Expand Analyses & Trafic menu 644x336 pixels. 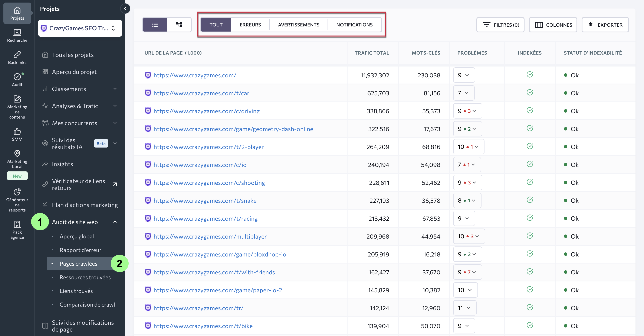point(115,106)
